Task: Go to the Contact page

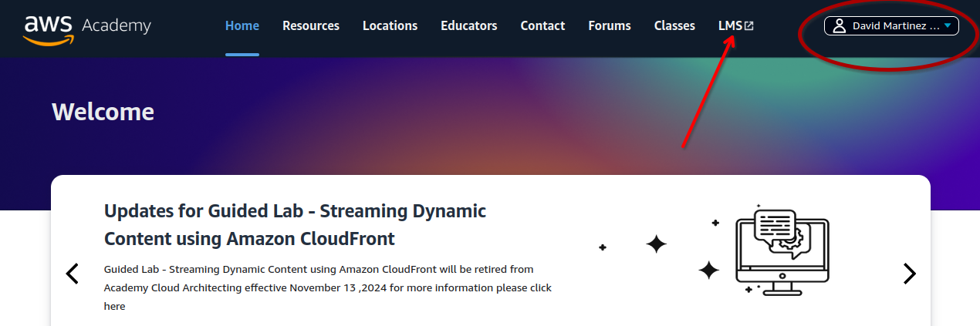Action: pos(542,26)
